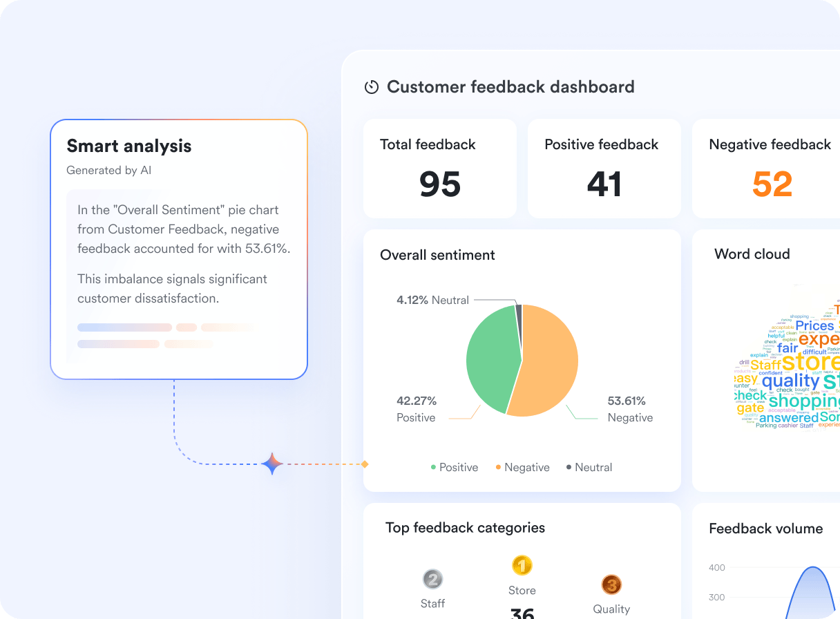This screenshot has height=619, width=840.
Task: Click the word 'shopping' in the word cloud
Action: tap(803, 401)
